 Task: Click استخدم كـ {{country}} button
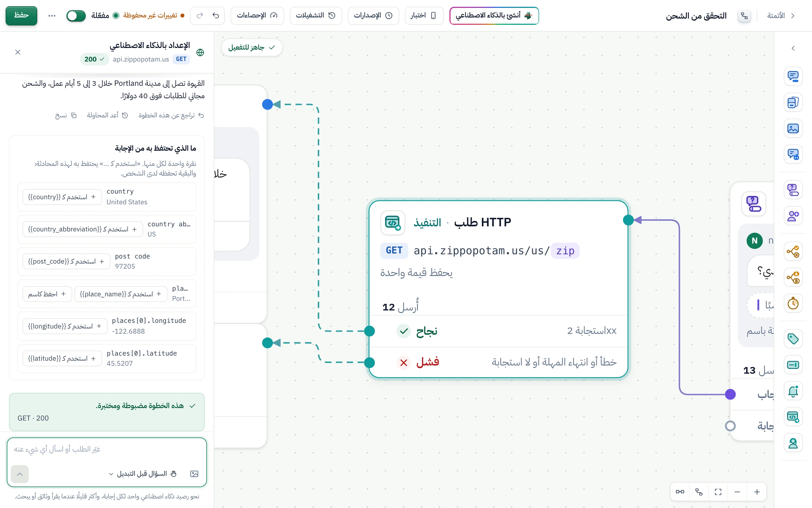(x=62, y=197)
